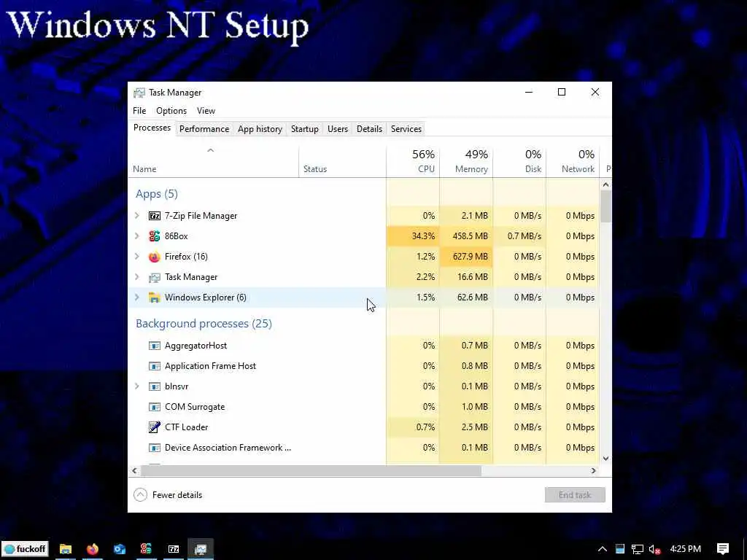The height and width of the screenshot is (560, 747).
Task: Sort processes by CPU column
Action: click(x=413, y=162)
